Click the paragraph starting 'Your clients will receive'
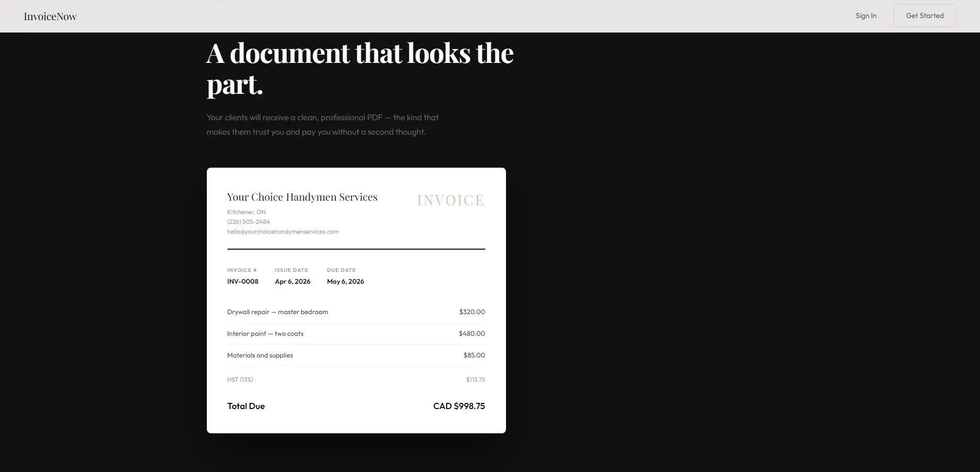The width and height of the screenshot is (980, 472). coord(322,125)
